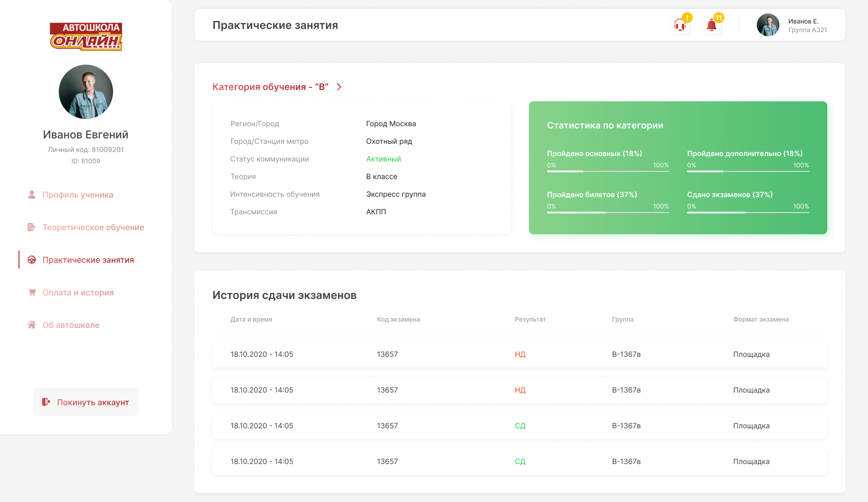The height and width of the screenshot is (502, 868).
Task: Open Оплата и история page
Action: (x=78, y=293)
